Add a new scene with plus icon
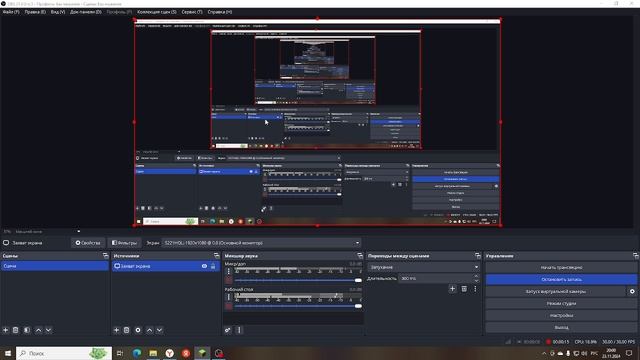Image resolution: width=640 pixels, height=360 pixels. [x=6, y=330]
